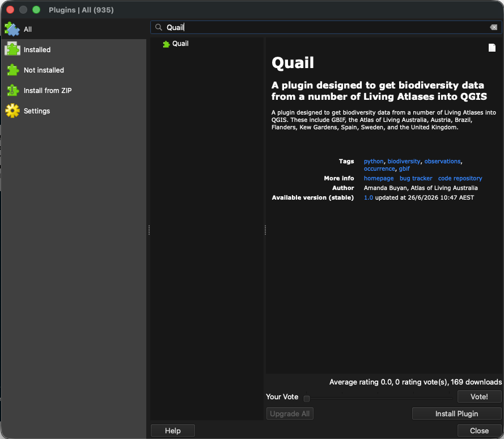Image resolution: width=504 pixels, height=439 pixels.
Task: Open the code repository link
Action: 460,178
